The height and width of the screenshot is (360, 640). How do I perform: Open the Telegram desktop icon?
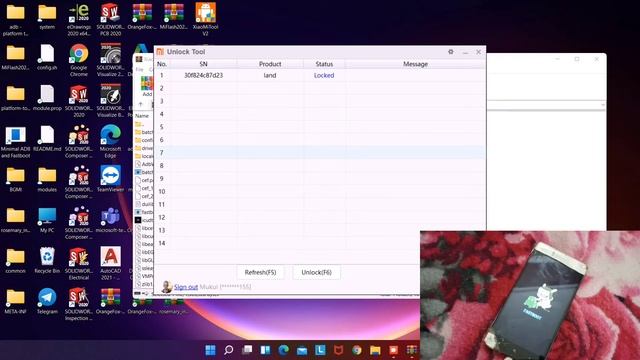[47, 301]
